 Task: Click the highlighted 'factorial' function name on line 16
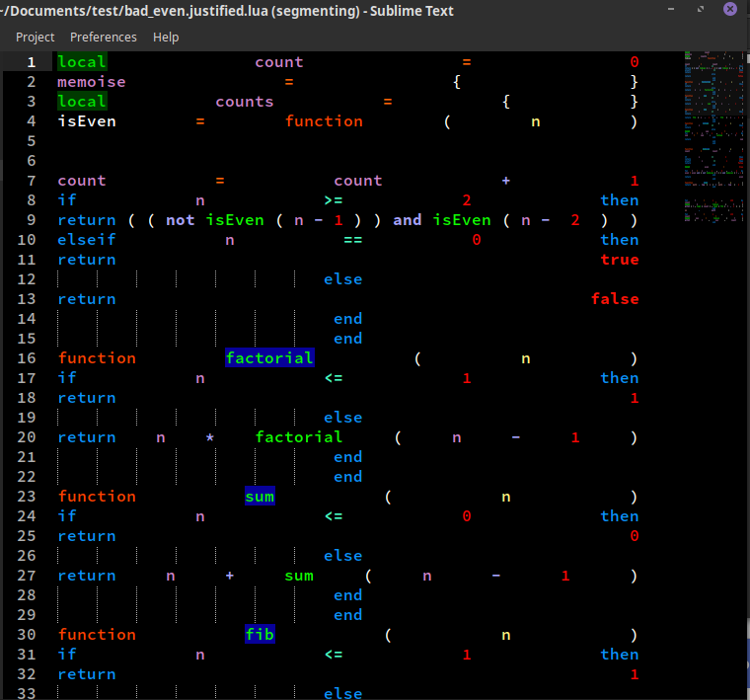pos(269,358)
